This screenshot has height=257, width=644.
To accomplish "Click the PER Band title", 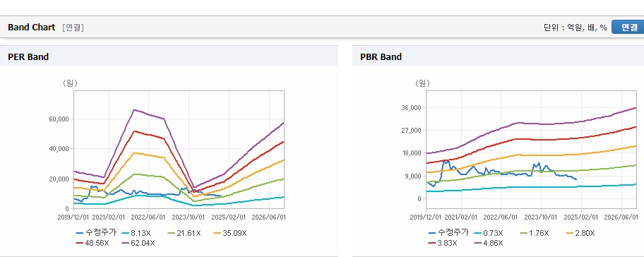I will click(28, 57).
